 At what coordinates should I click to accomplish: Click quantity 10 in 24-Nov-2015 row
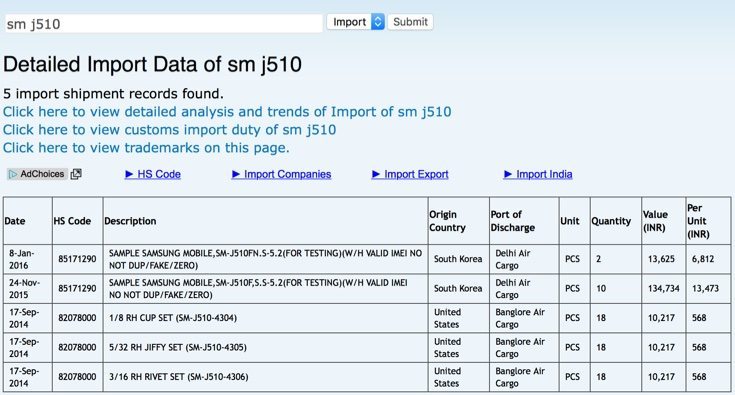tap(601, 289)
